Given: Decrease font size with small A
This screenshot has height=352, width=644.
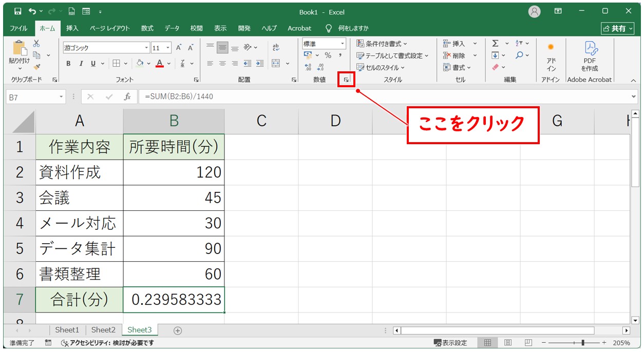Looking at the screenshot, I should point(191,48).
